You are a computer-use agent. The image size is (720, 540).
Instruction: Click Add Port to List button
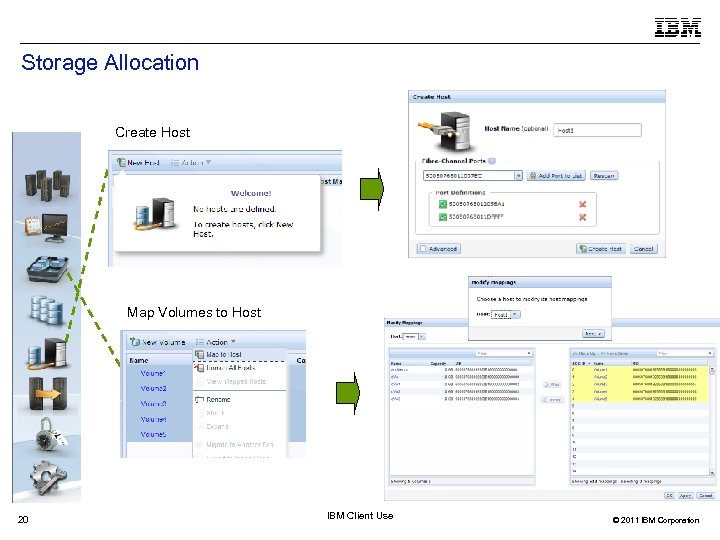click(x=556, y=176)
